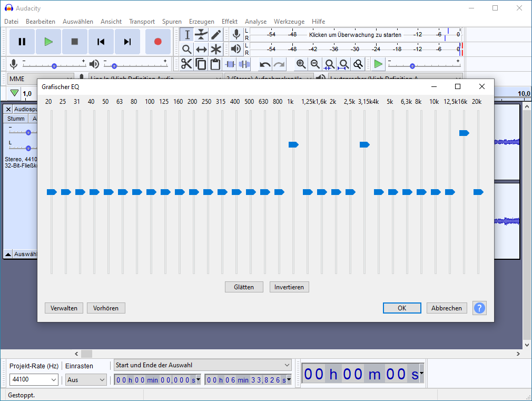532x401 pixels.
Task: Open the Werkzeuge menu
Action: 289,22
